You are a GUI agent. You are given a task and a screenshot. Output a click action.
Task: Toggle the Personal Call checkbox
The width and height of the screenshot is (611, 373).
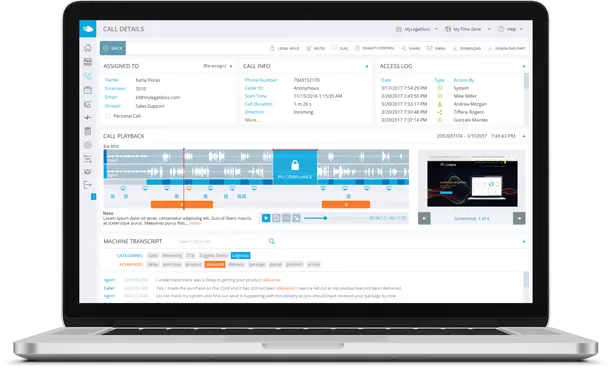(x=108, y=116)
